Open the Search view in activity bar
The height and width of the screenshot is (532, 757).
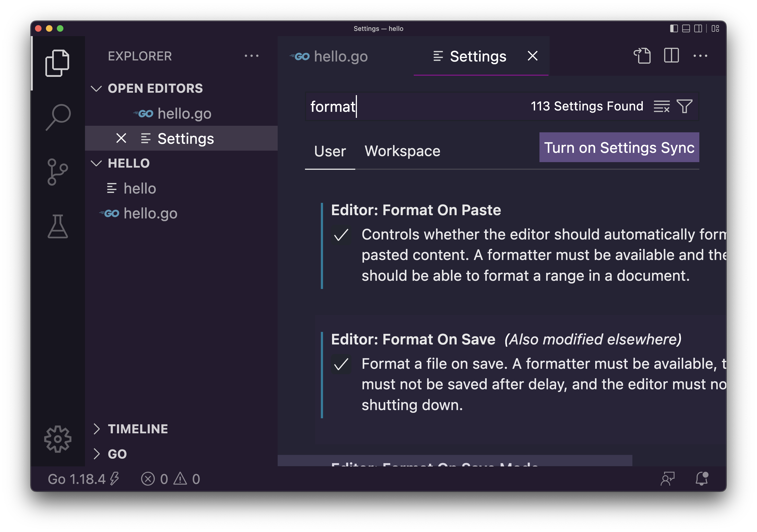[x=58, y=117]
